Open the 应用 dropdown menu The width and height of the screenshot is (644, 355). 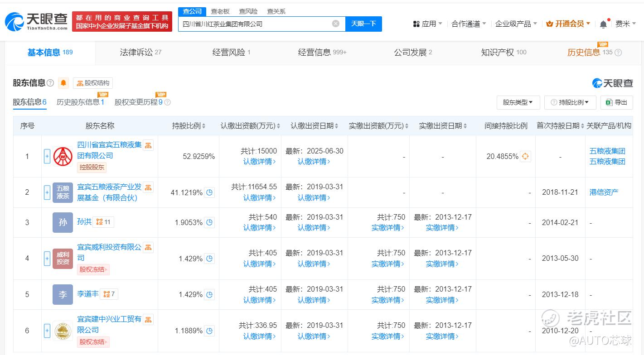point(427,24)
